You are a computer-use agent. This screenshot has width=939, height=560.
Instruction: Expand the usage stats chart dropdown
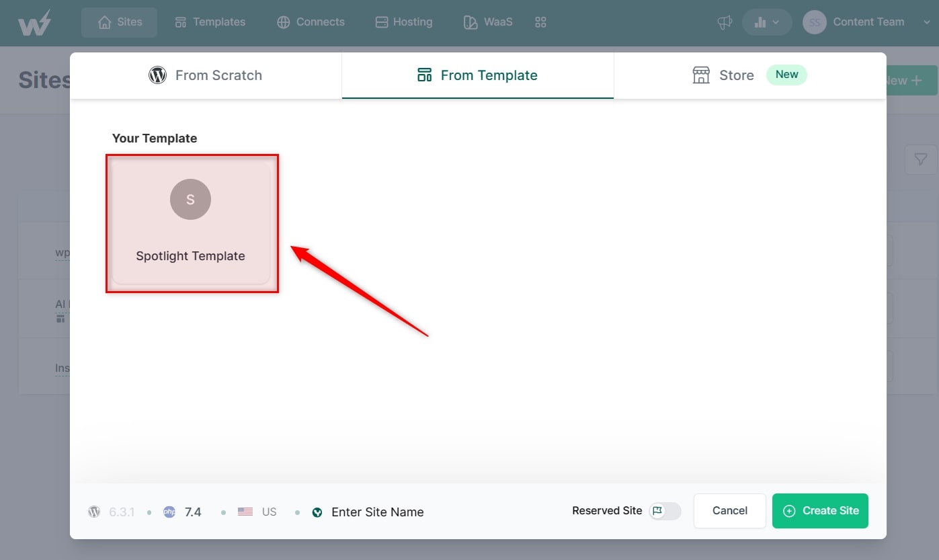(x=767, y=22)
